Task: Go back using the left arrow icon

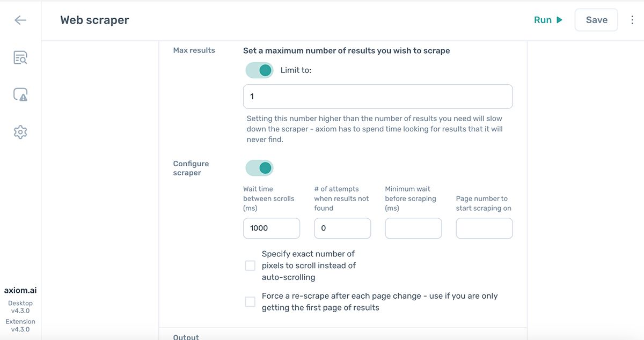Action: click(20, 20)
